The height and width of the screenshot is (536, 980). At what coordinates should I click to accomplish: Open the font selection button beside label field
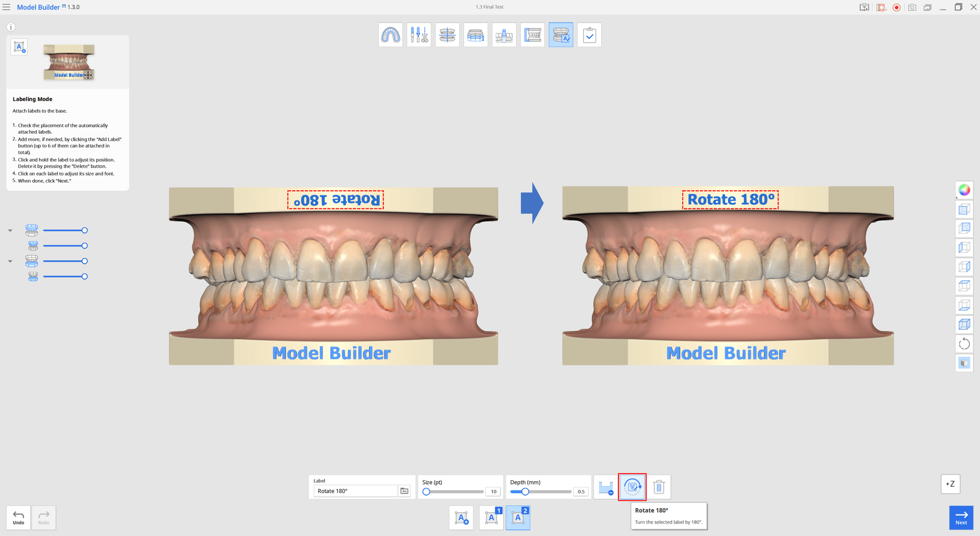(x=404, y=491)
